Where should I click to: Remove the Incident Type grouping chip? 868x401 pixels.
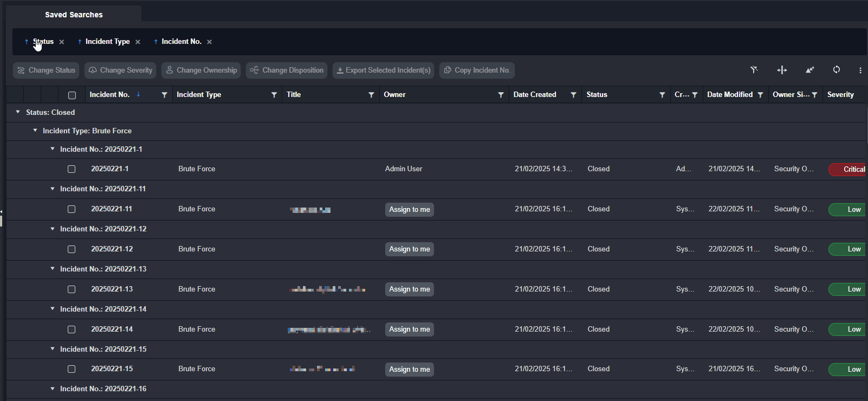click(x=138, y=42)
